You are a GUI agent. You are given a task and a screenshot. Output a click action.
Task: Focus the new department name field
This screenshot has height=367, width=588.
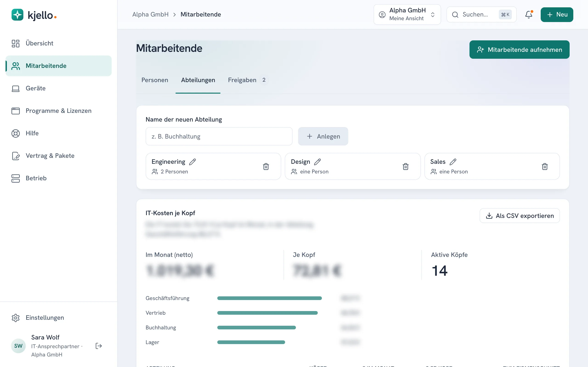pos(219,136)
